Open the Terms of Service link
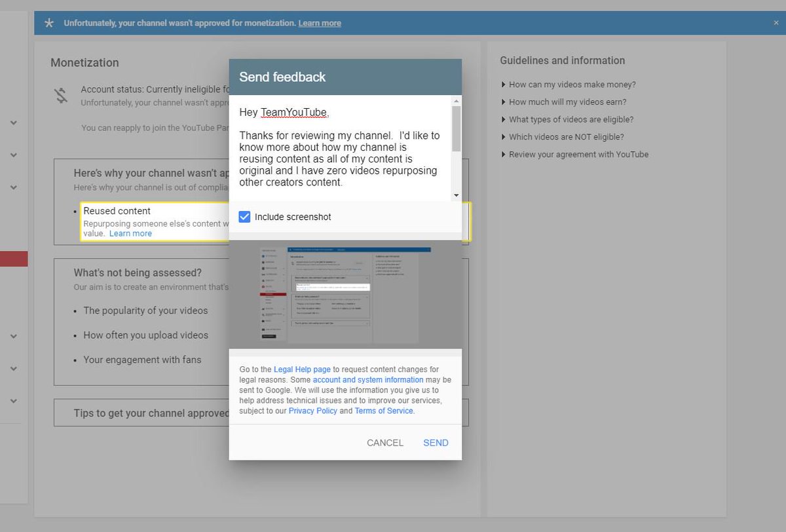This screenshot has width=786, height=532. tap(384, 411)
